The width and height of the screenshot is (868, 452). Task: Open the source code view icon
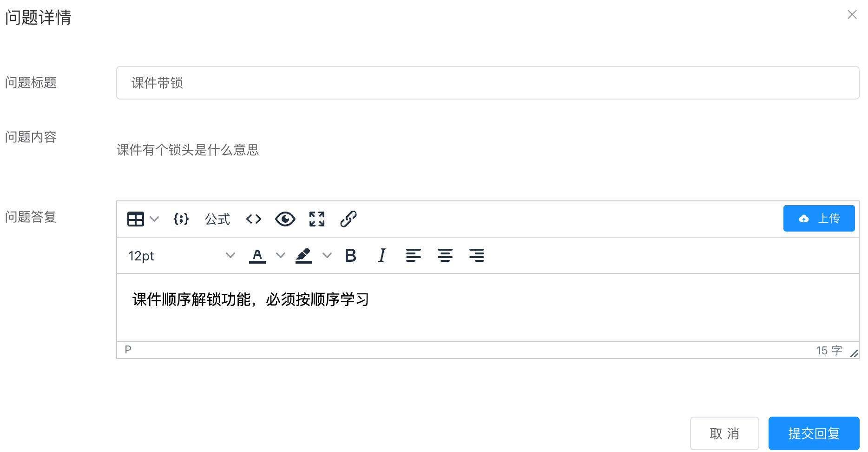[254, 219]
